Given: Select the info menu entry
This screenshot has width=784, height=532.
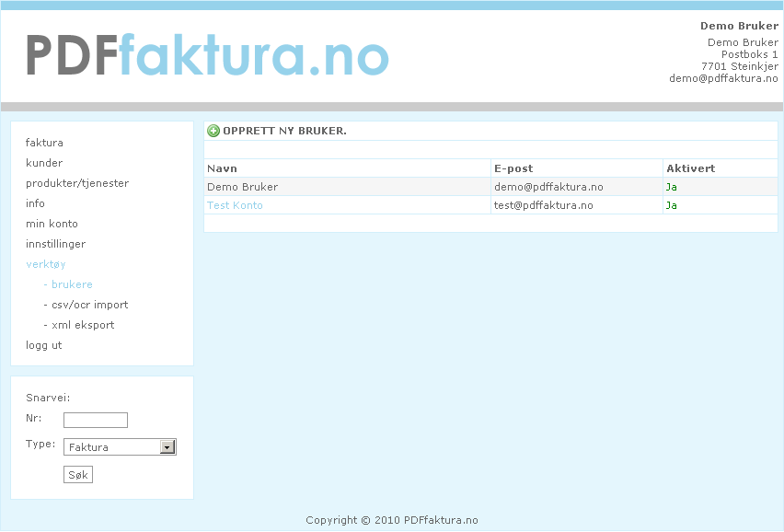Looking at the screenshot, I should click(35, 203).
